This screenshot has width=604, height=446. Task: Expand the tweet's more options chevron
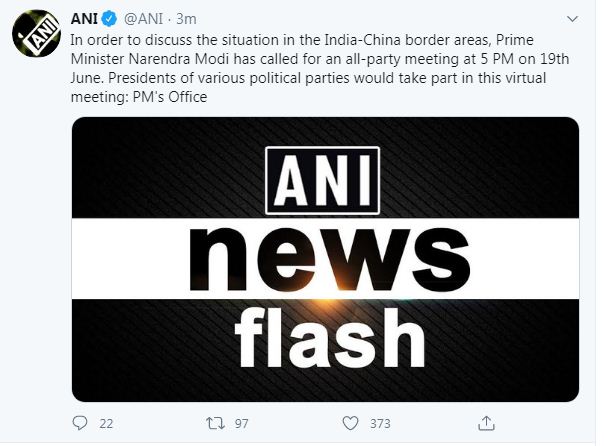pyautogui.click(x=571, y=19)
